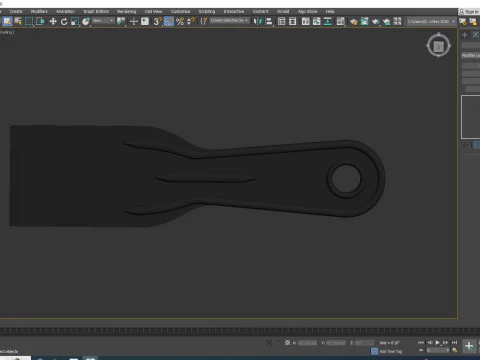Toggle Percent Snap
The image size is (480, 360).
pyautogui.click(x=180, y=22)
